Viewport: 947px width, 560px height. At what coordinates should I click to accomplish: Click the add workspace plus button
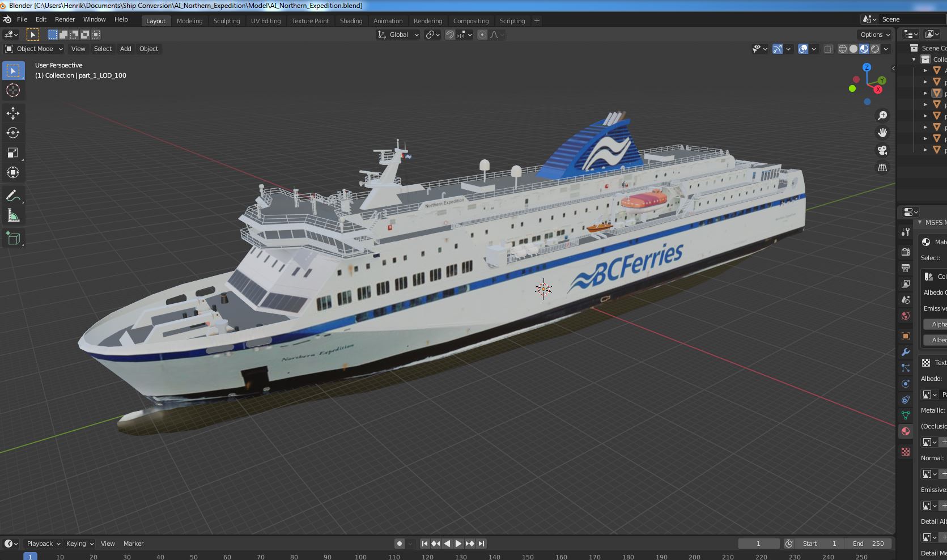pyautogui.click(x=537, y=21)
